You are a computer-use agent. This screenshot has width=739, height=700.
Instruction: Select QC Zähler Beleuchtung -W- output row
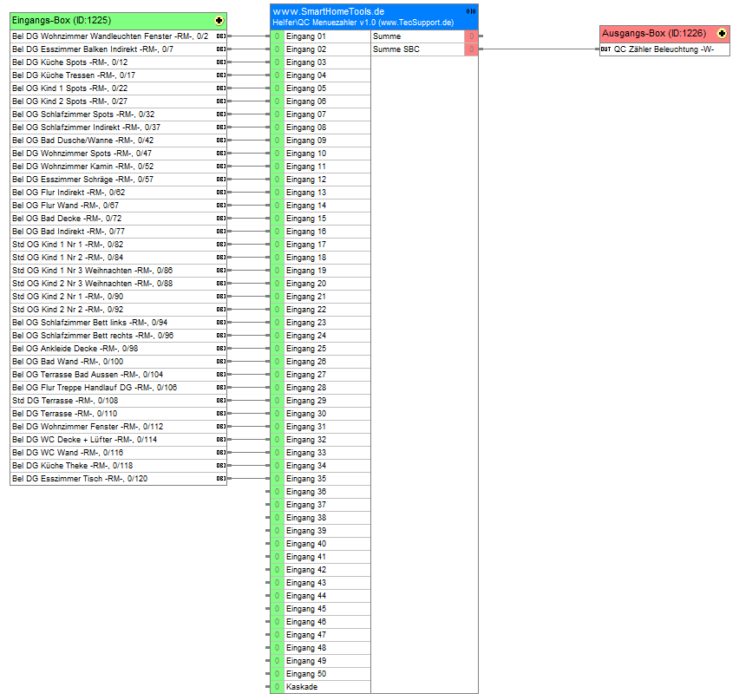pyautogui.click(x=664, y=49)
